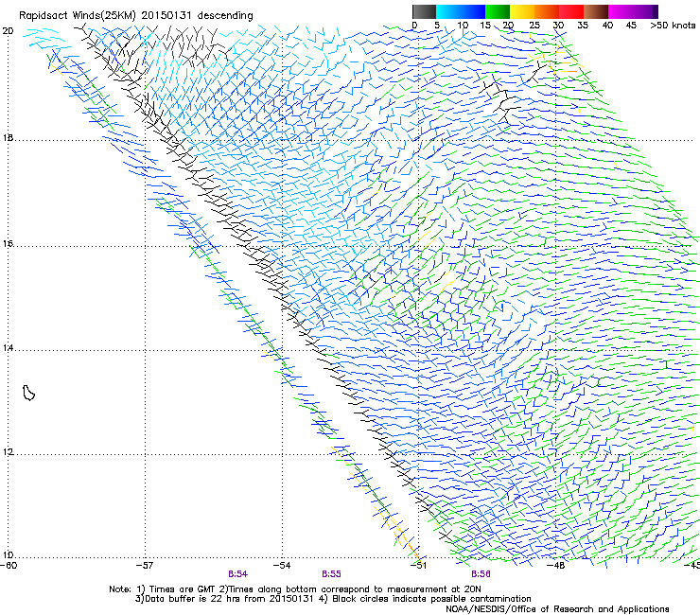Select the yellow 20-25 knots legend swatch

[x=522, y=11]
